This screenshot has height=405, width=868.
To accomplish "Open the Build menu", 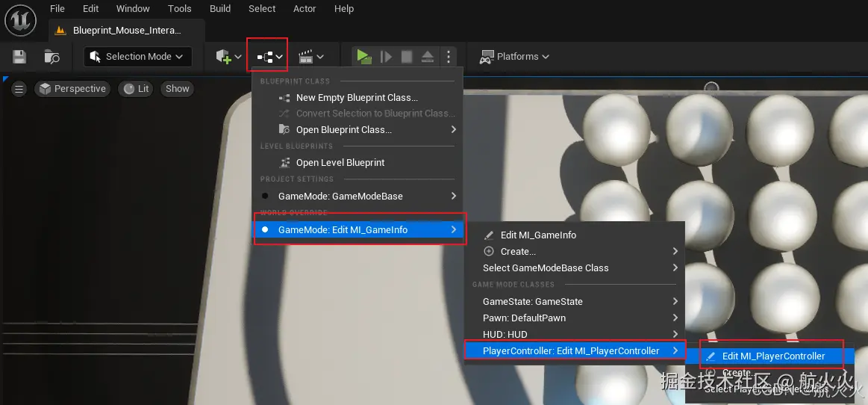I will [x=220, y=9].
